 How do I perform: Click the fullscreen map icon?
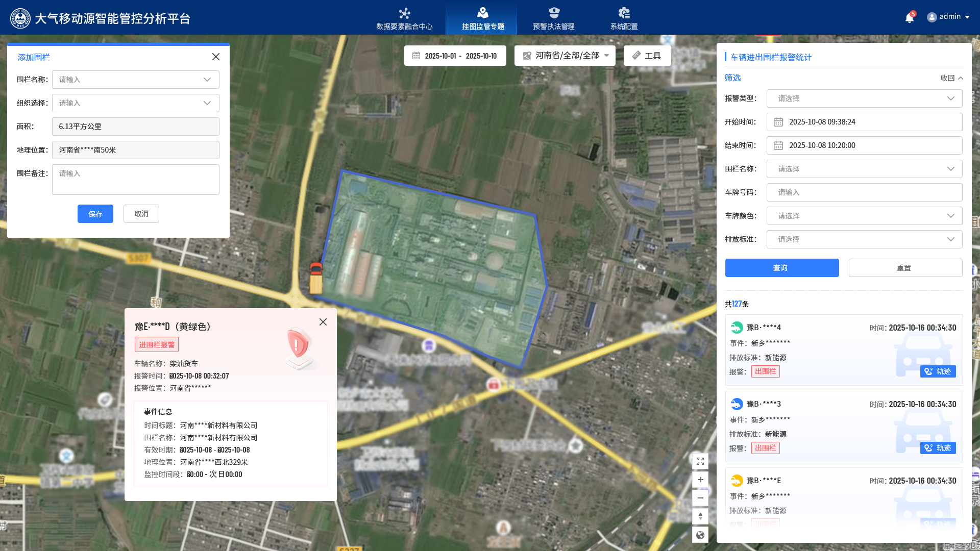click(x=700, y=461)
